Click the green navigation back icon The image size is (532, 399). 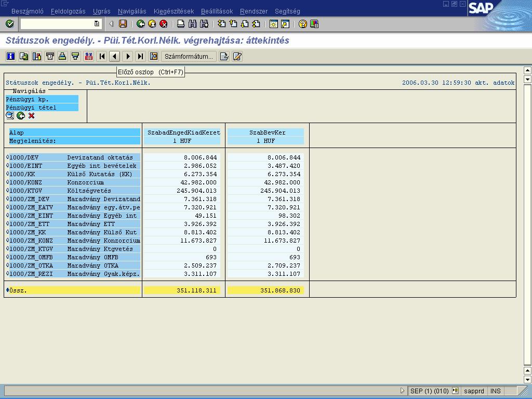21,116
